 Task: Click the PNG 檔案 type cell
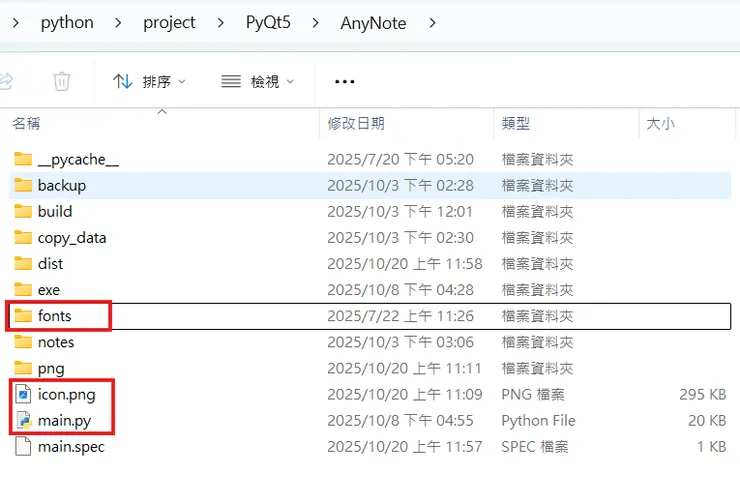[x=533, y=394]
